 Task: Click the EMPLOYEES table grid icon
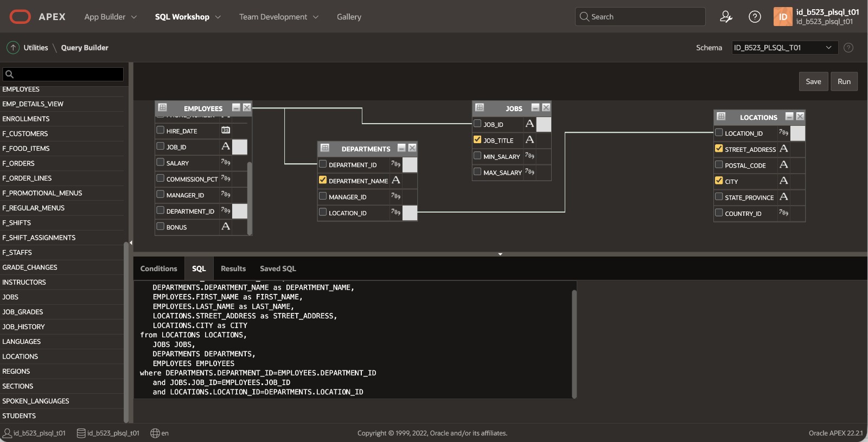point(162,107)
